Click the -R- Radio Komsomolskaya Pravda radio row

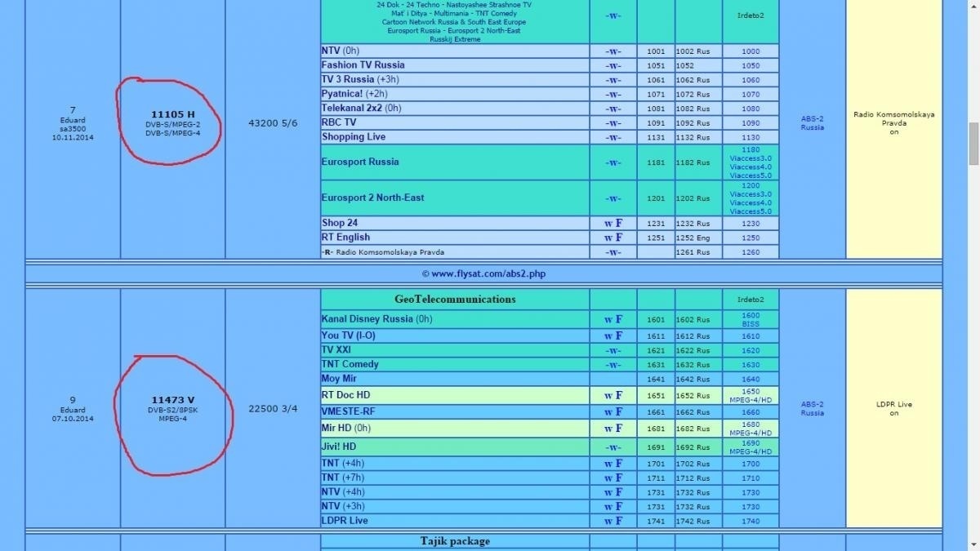pos(383,252)
